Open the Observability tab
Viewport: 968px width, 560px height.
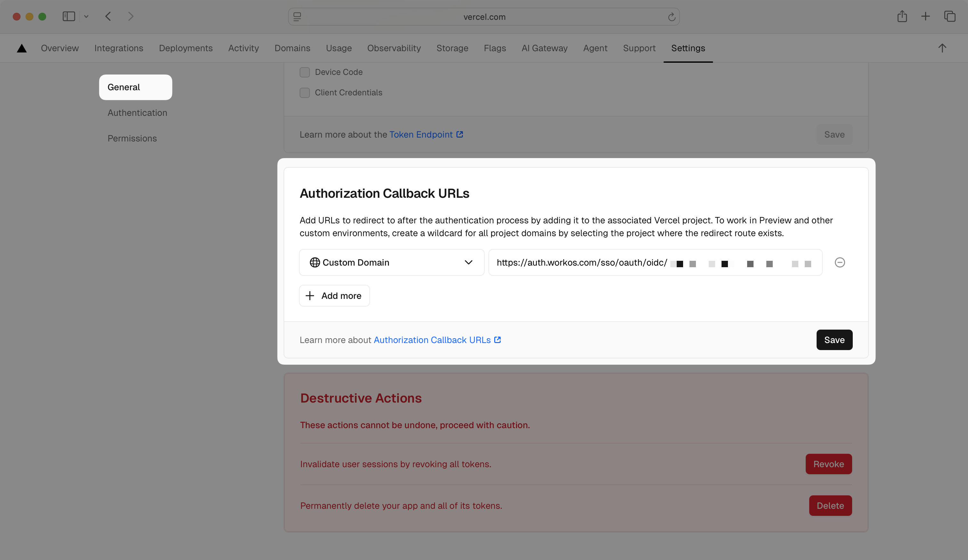click(394, 48)
